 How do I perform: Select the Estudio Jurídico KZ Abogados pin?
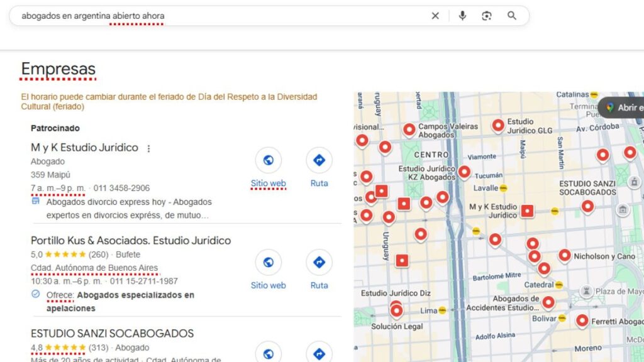[464, 171]
